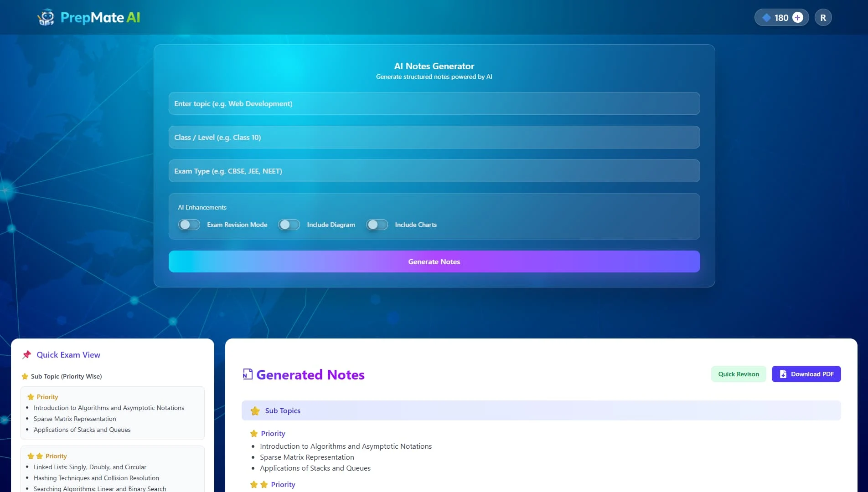Viewport: 868px width, 492px height.
Task: Click the star icon in Sub Topics header
Action: pos(255,410)
